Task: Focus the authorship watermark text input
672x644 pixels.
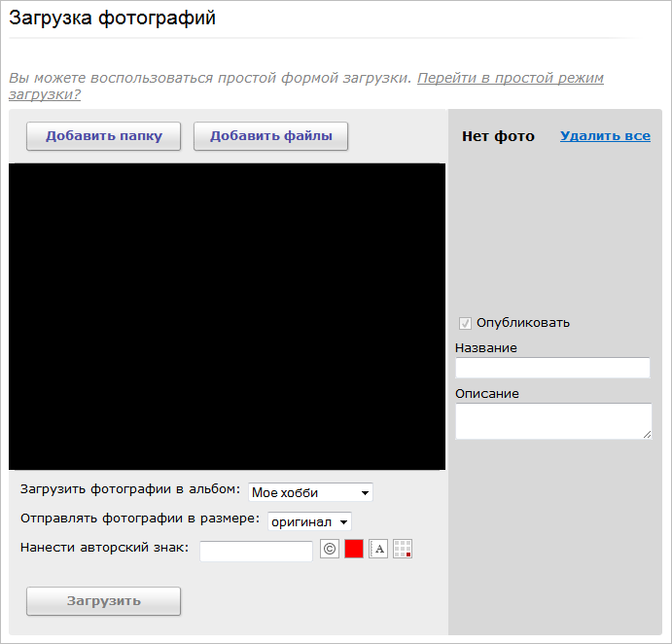Action: [256, 552]
